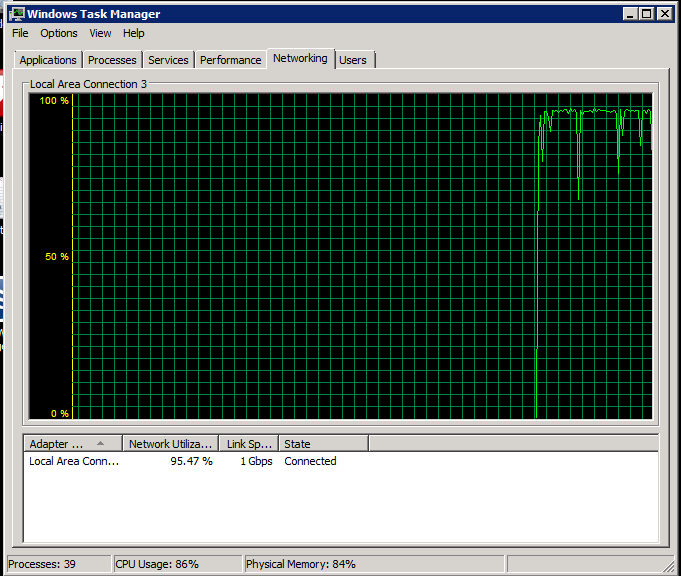
Task: Open the Help menu
Action: [133, 33]
